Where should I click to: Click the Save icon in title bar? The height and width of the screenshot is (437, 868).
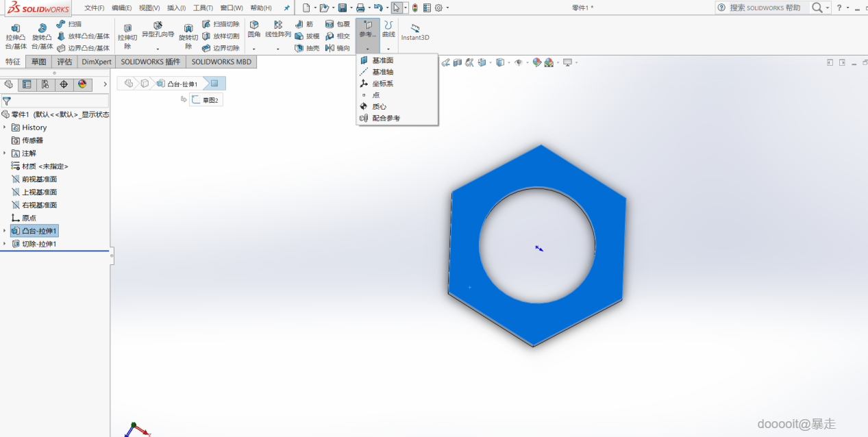(342, 8)
